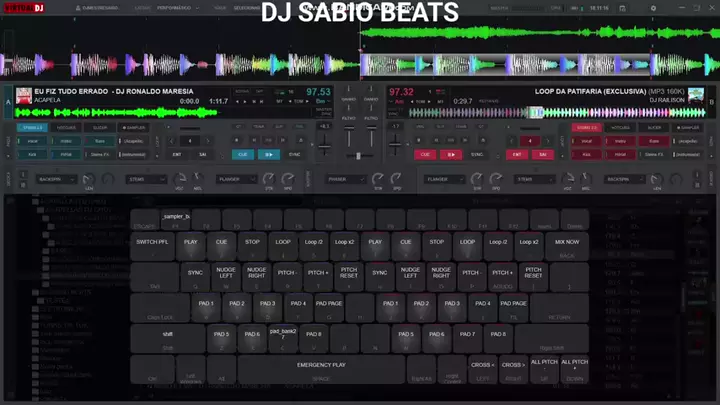720x405 pixels.
Task: Adjust the deck A pitch fader
Action: pos(324,145)
